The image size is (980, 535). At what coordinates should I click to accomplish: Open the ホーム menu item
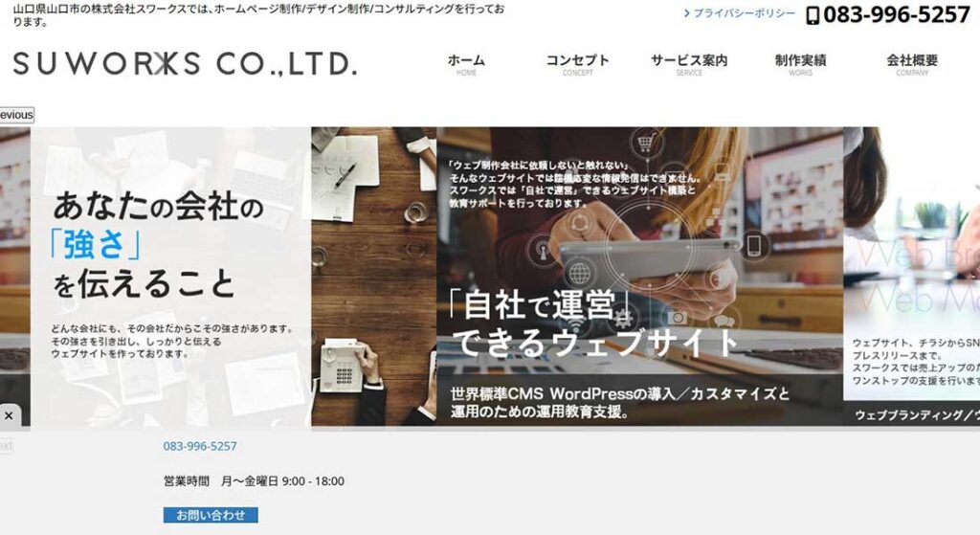[x=466, y=64]
